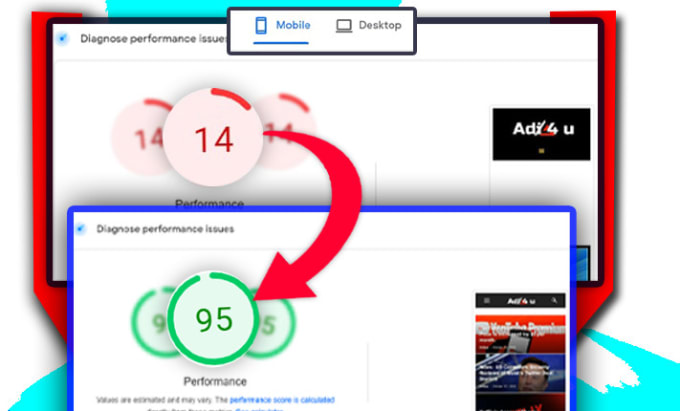Click the desktop laptop icon

pos(344,26)
